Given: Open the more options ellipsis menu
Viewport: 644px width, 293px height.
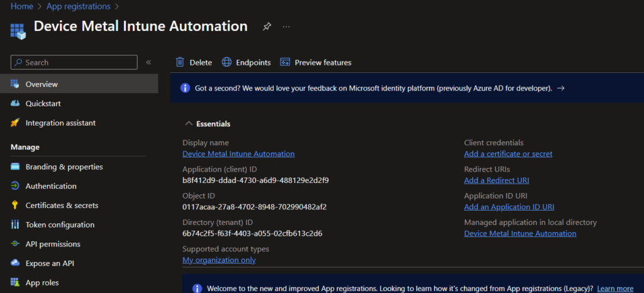Looking at the screenshot, I should tap(286, 26).
